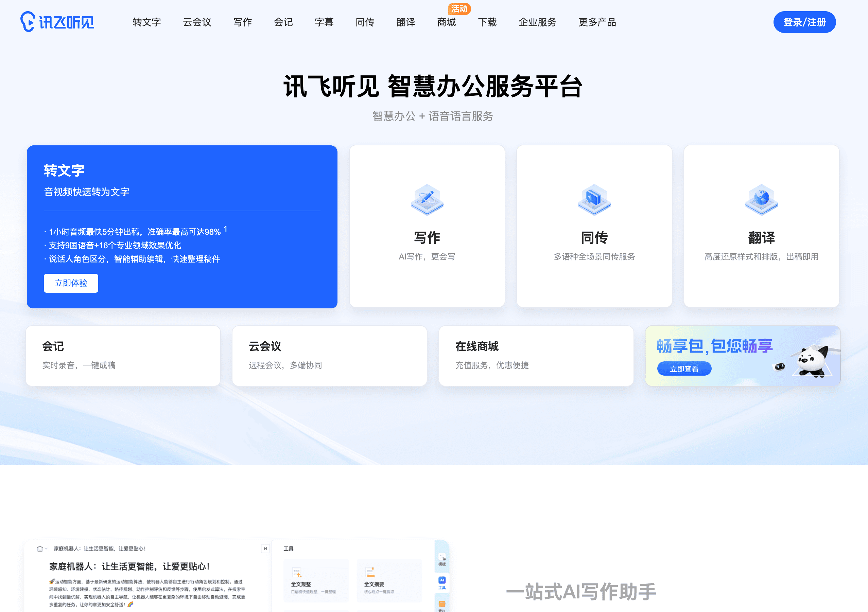Click the 说话人角色区分 bullet line

coord(132,259)
